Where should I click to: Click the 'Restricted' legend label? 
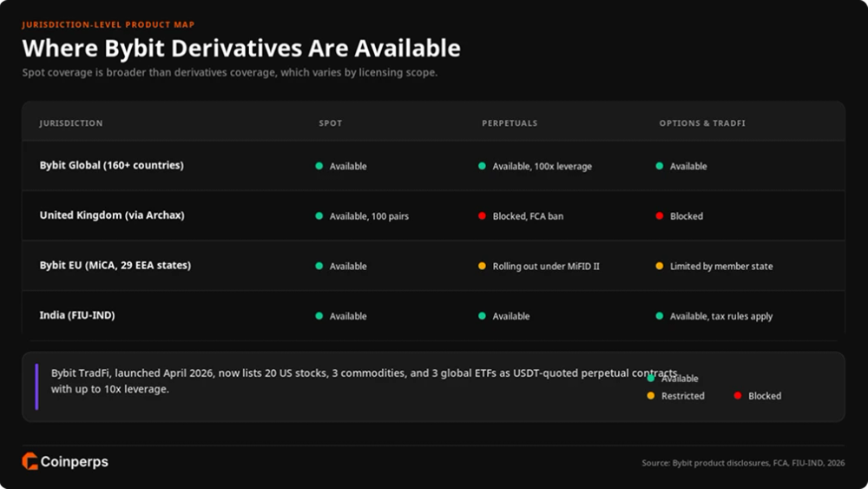click(683, 396)
